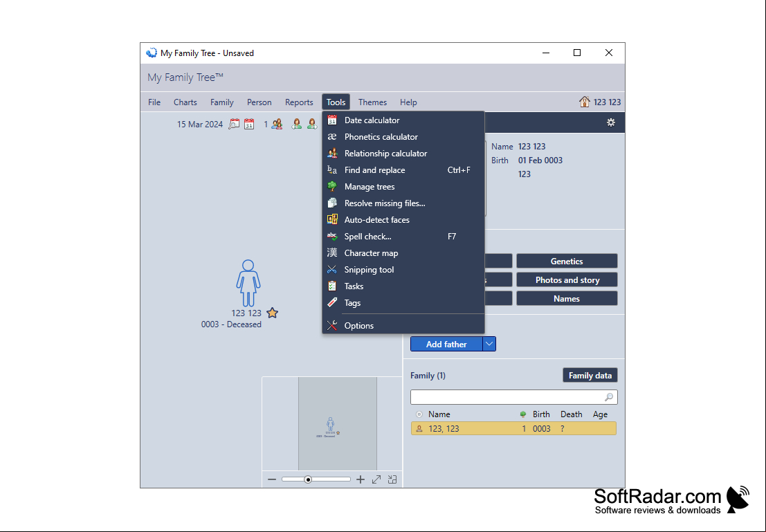The width and height of the screenshot is (766, 532).
Task: Click the person icon in 123, 123 row
Action: pos(419,429)
